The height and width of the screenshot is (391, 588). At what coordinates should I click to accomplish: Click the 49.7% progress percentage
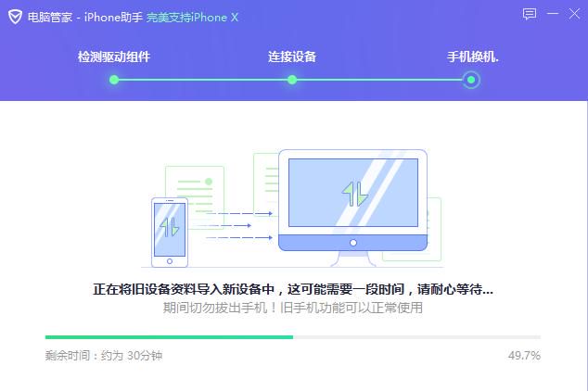(524, 355)
